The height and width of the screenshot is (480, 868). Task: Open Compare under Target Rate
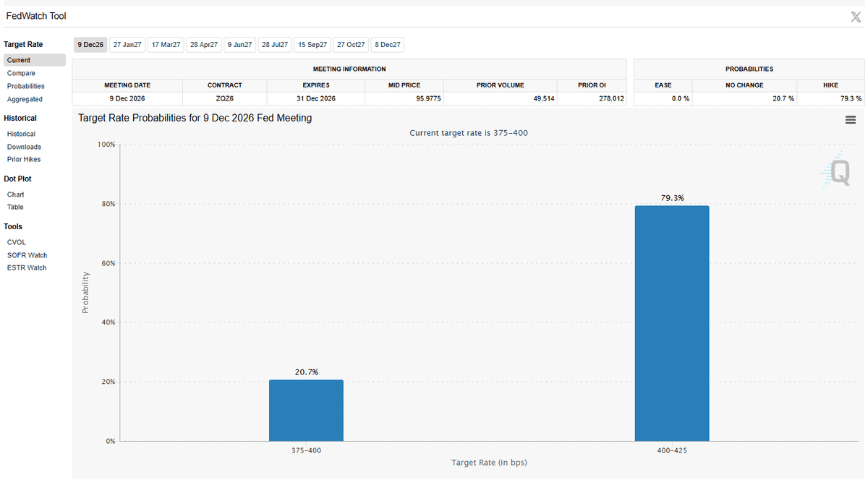pyautogui.click(x=21, y=73)
